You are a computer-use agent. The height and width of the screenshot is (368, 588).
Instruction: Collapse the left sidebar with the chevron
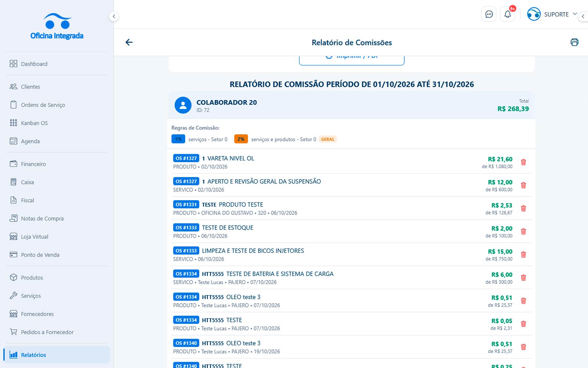pos(114,16)
